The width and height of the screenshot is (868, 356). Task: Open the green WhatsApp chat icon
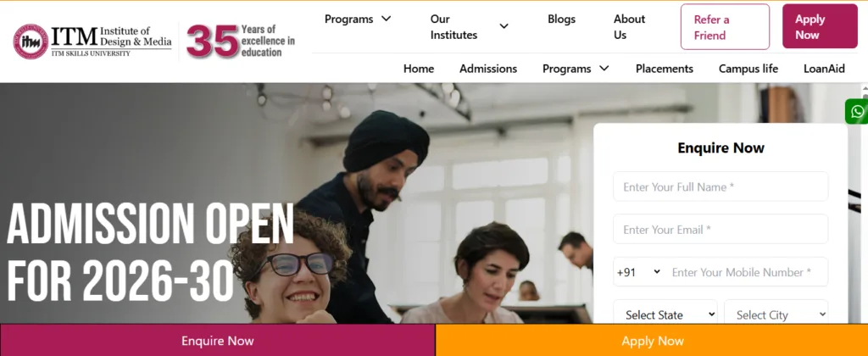[857, 112]
